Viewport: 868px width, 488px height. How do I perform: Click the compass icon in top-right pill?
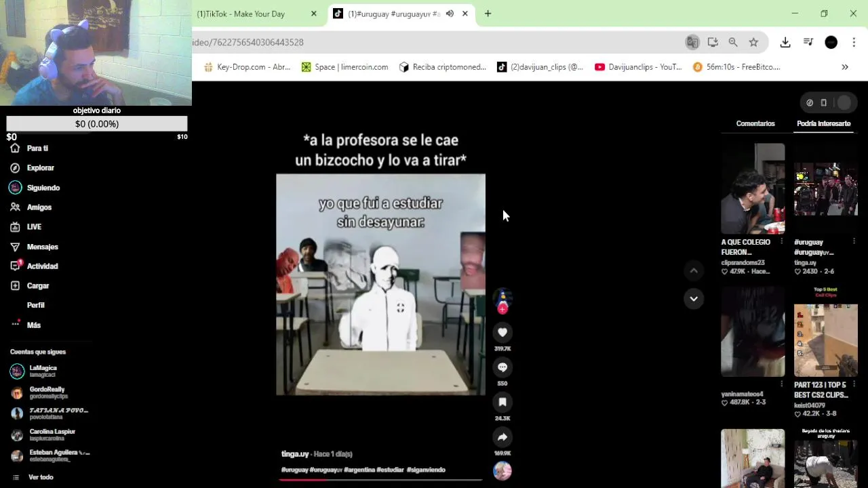point(810,103)
